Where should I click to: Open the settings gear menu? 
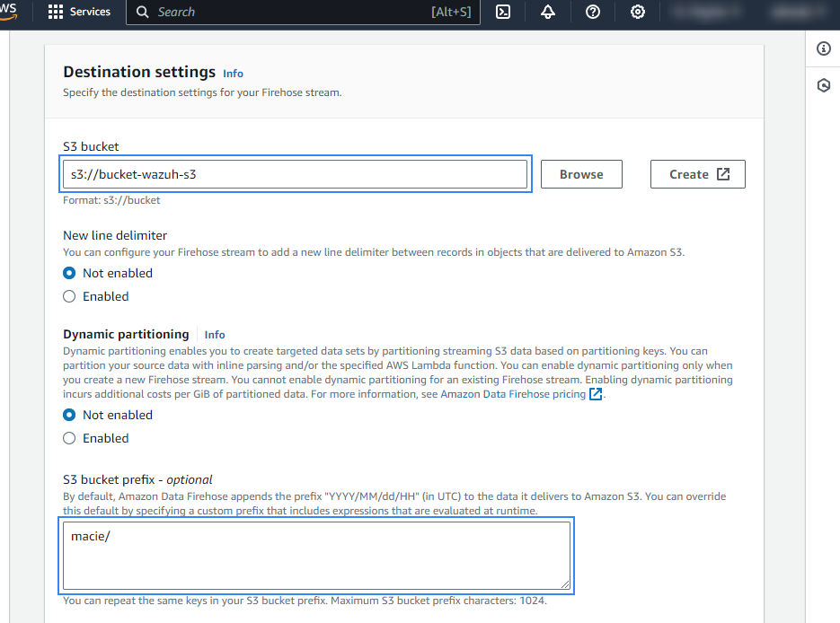tap(637, 13)
